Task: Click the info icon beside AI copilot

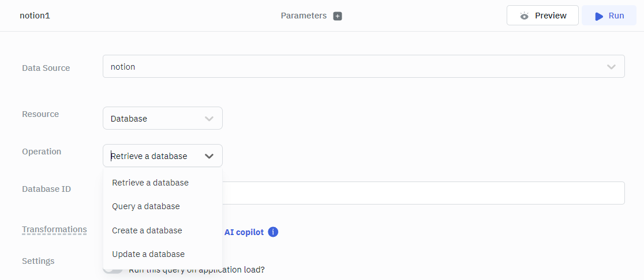Action: coord(274,232)
